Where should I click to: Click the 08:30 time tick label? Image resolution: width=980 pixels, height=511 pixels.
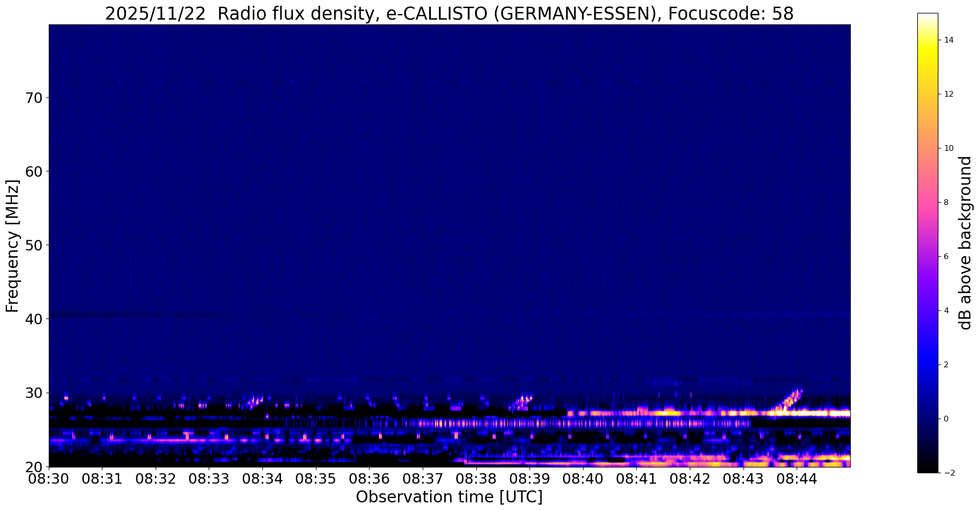point(49,479)
